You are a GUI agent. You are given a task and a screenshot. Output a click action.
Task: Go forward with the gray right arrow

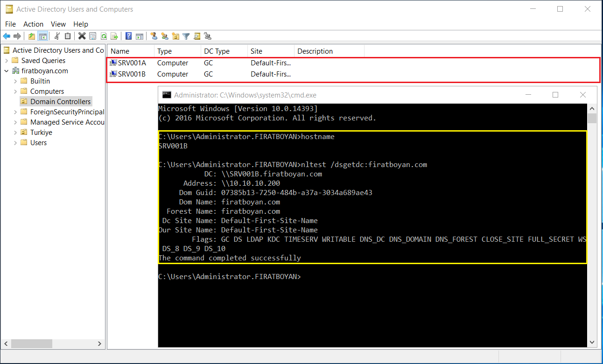coord(17,36)
